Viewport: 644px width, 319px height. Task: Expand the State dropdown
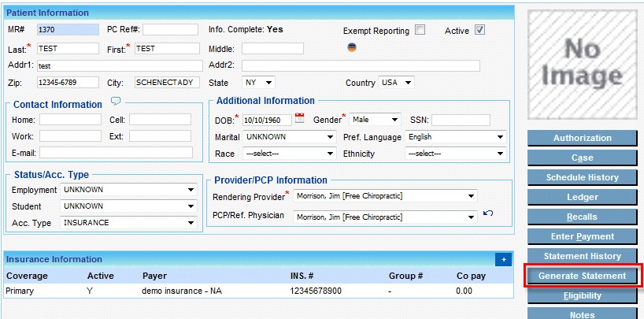(x=258, y=82)
